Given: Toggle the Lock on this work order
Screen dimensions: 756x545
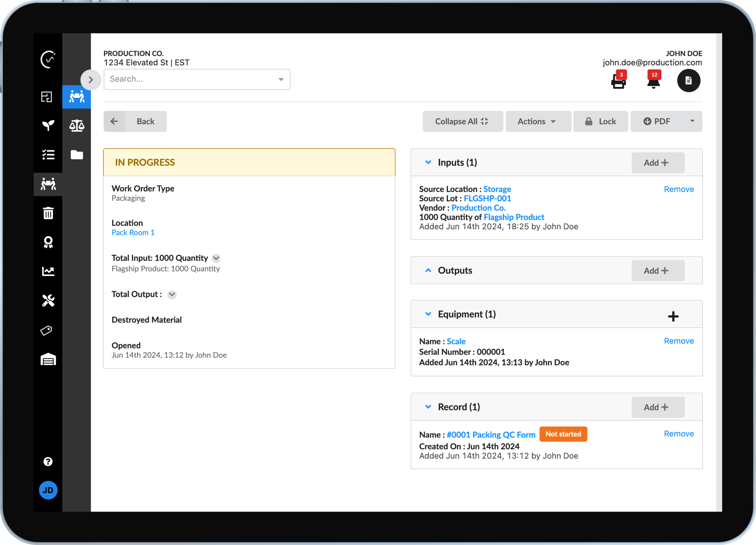Looking at the screenshot, I should (x=600, y=121).
